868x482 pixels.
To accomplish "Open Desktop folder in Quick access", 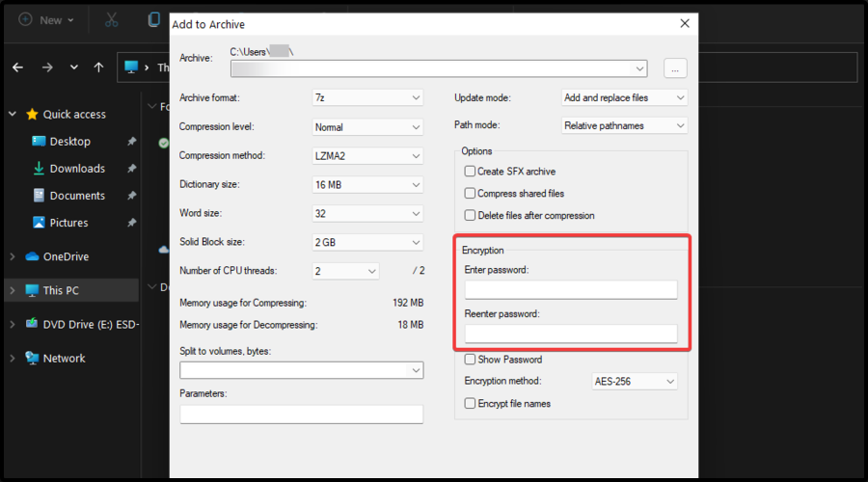I will click(x=69, y=142).
